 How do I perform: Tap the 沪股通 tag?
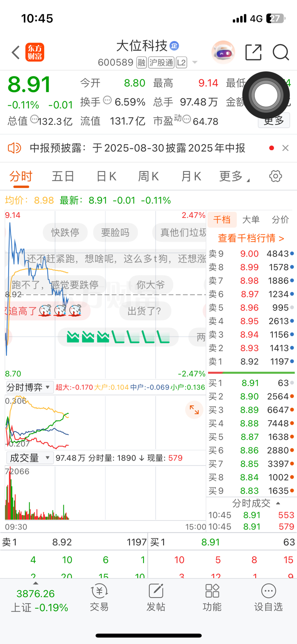tap(161, 62)
